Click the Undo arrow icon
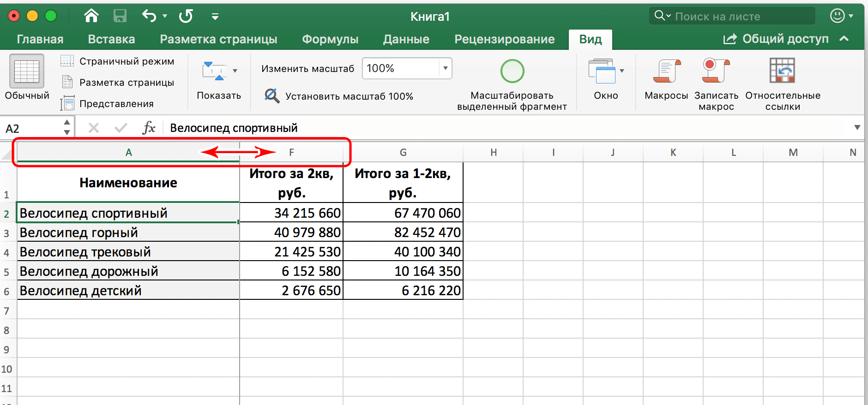 149,16
